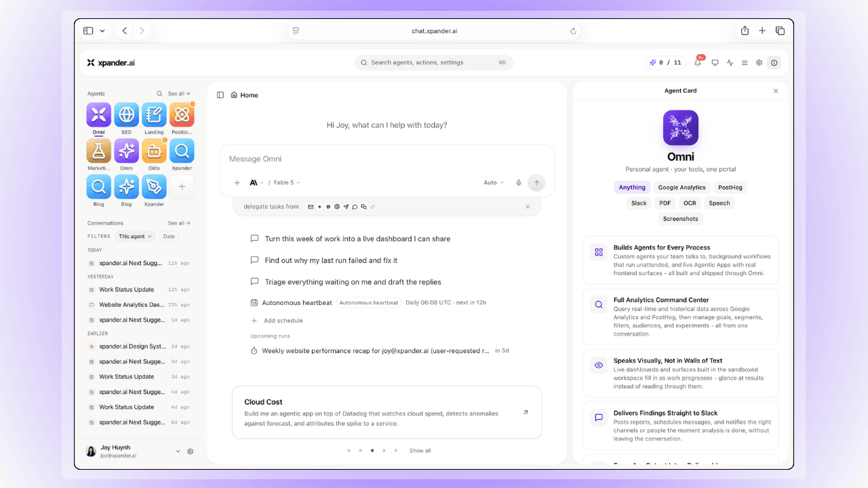This screenshot has height=488, width=868.
Task: Click Add schedule
Action: point(277,321)
